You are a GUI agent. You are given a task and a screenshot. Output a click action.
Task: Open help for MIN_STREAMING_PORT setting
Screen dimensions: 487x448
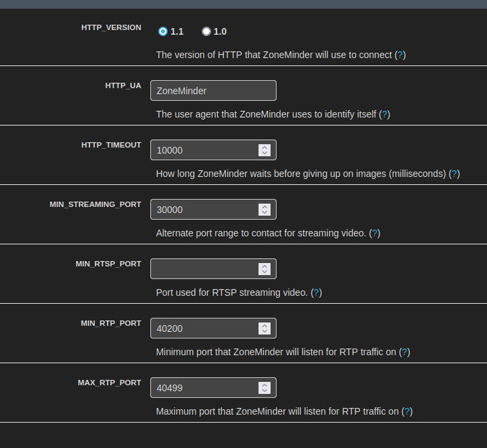pyautogui.click(x=375, y=233)
